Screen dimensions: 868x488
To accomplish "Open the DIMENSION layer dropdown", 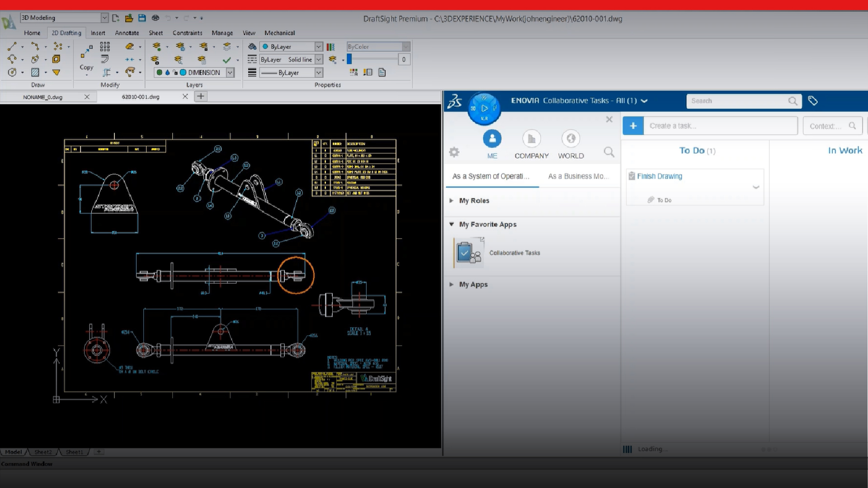I will pos(230,72).
